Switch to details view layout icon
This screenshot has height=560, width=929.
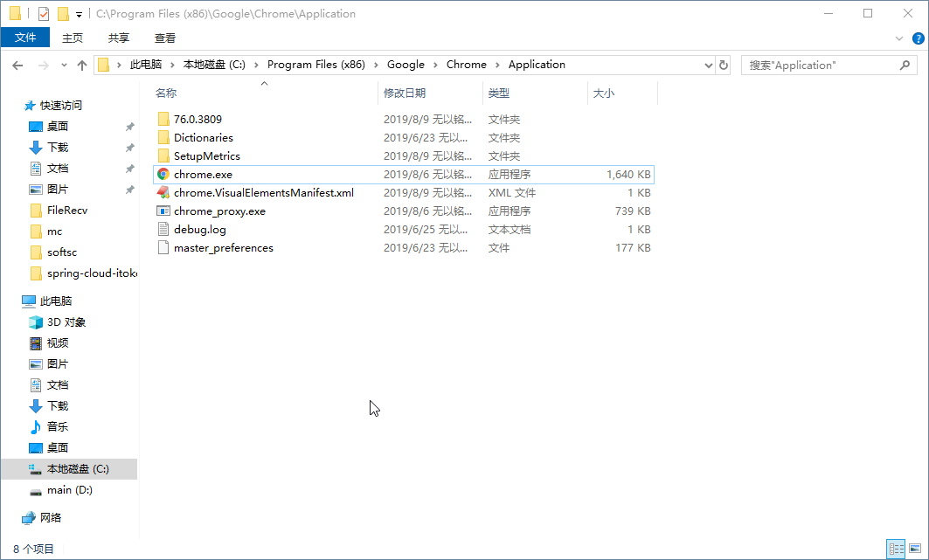(896, 549)
